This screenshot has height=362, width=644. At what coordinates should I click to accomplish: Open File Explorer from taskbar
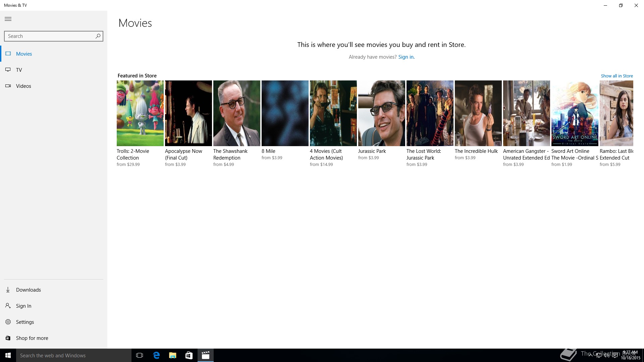172,355
